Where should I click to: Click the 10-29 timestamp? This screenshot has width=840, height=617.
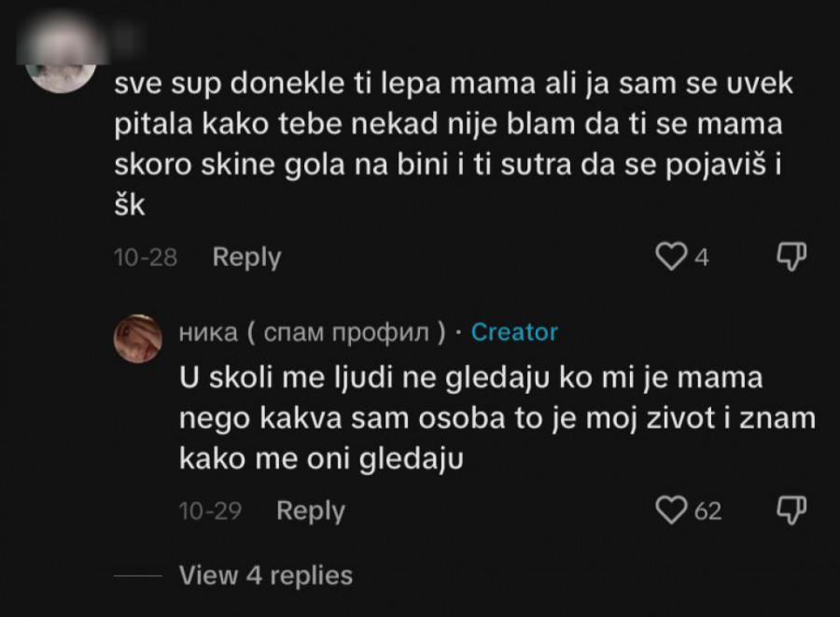(210, 511)
